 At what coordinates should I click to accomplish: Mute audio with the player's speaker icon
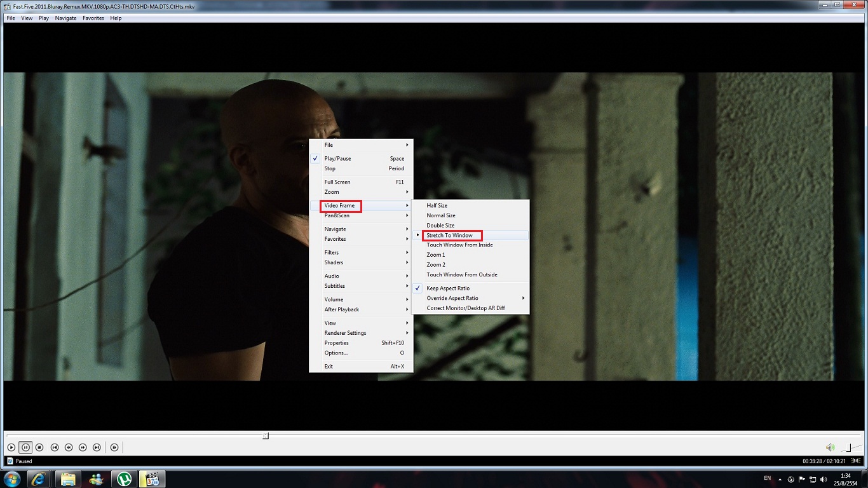(x=830, y=447)
